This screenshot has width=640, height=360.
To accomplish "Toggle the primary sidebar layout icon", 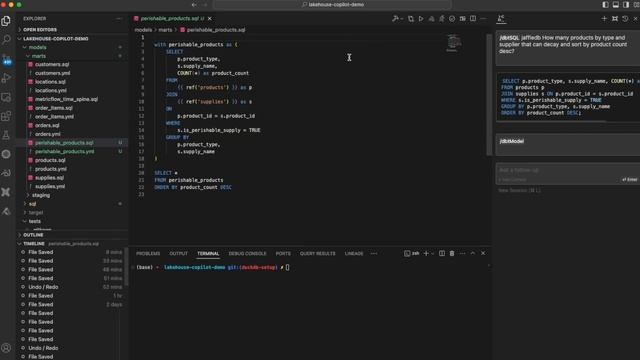I will point(605,4).
